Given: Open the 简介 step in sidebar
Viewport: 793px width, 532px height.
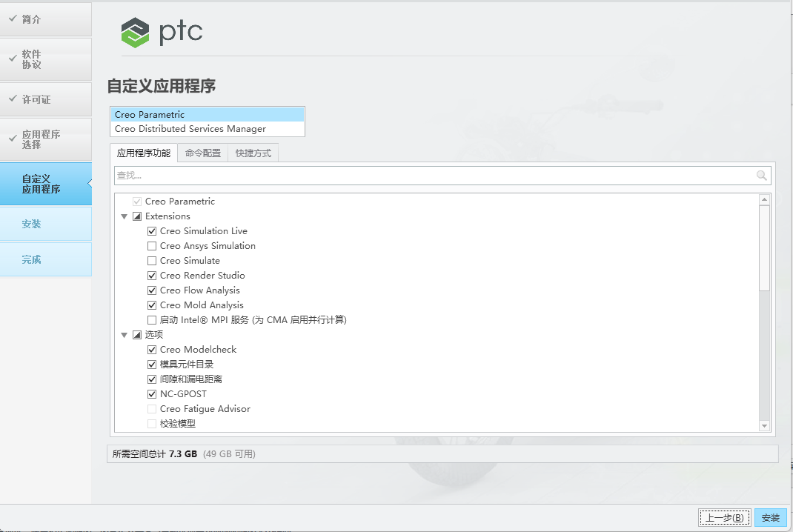Looking at the screenshot, I should click(x=45, y=19).
